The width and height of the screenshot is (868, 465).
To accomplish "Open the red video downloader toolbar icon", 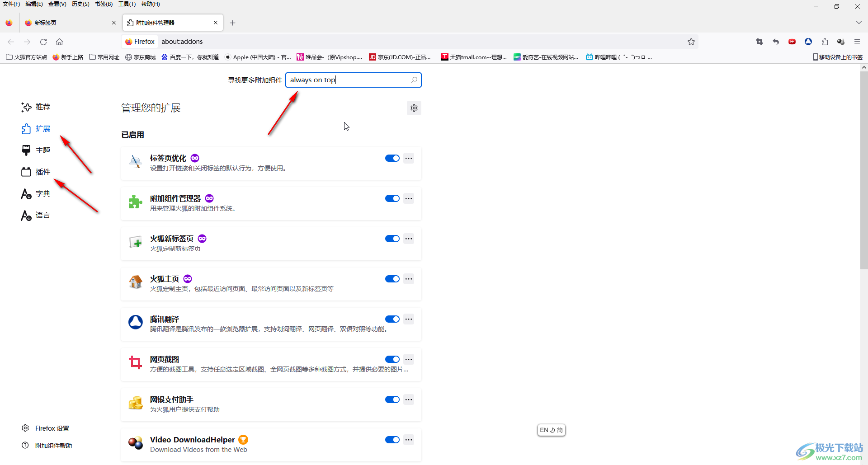I will tap(792, 42).
